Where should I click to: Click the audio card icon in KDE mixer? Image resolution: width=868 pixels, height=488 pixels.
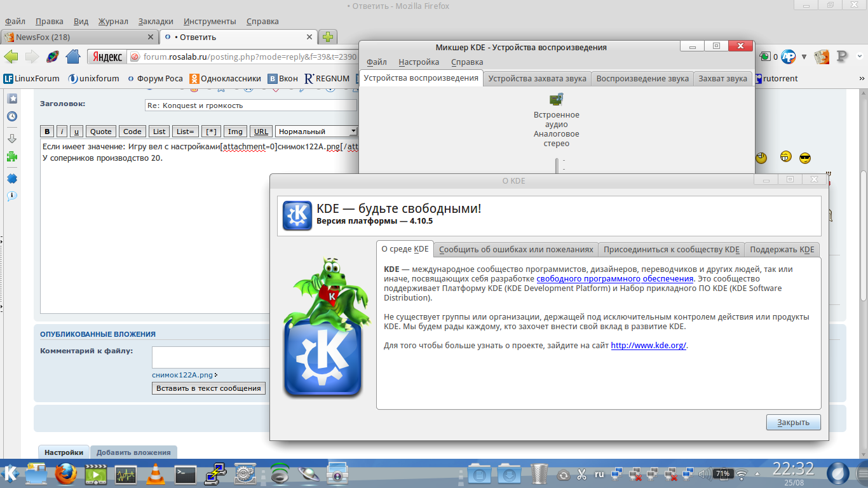[557, 99]
